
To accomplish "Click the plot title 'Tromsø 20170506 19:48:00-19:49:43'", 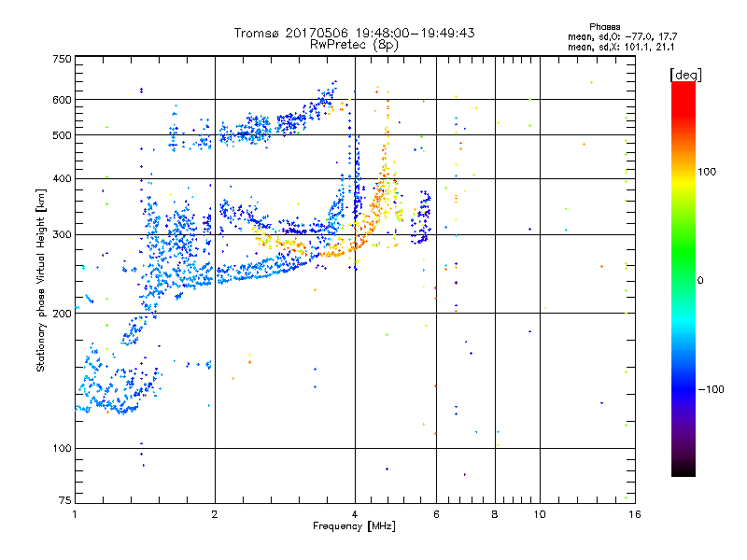I will click(354, 33).
